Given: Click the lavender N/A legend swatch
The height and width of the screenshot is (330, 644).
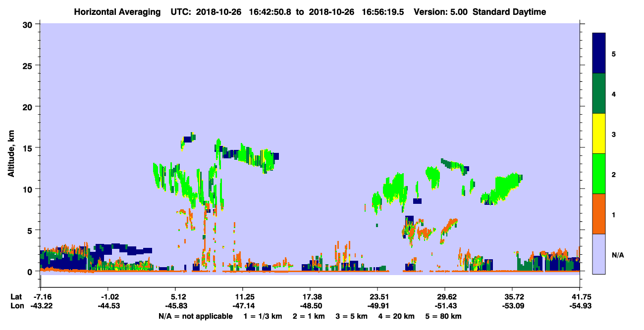Looking at the screenshot, I should [599, 254].
